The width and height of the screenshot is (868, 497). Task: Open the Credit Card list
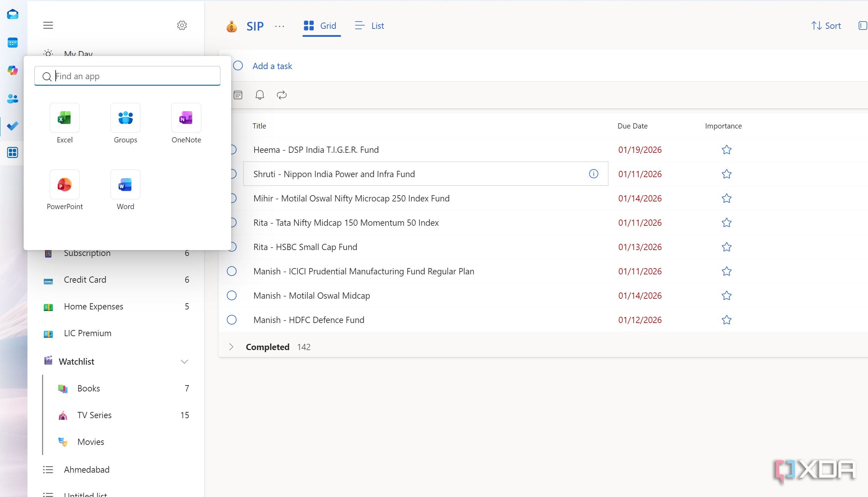[116, 280]
